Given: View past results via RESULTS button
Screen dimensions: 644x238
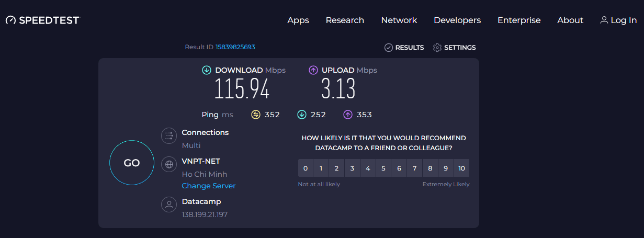Looking at the screenshot, I should 404,48.
